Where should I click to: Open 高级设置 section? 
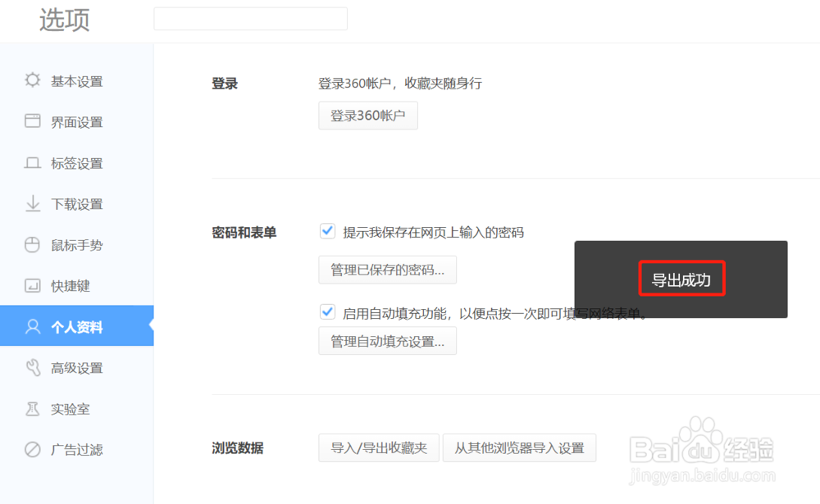click(77, 367)
